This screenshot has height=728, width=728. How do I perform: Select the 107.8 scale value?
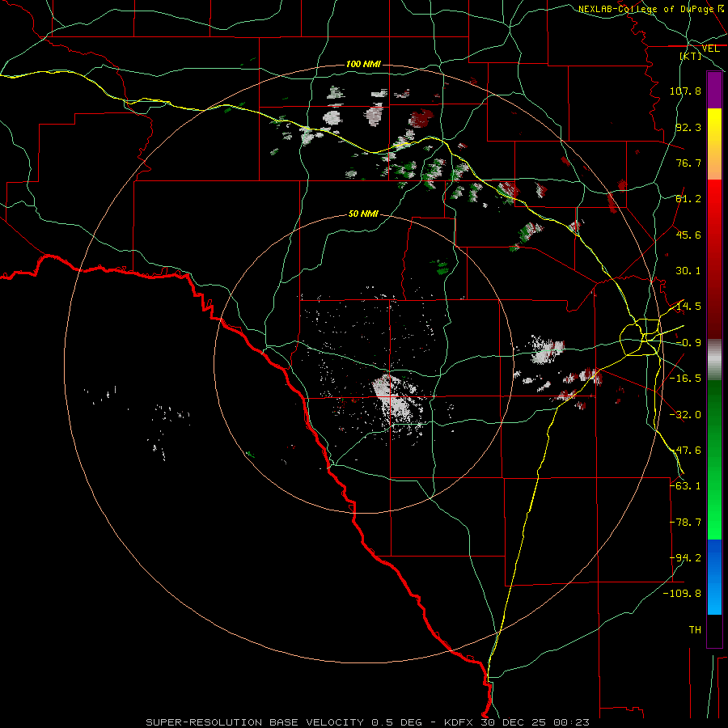[685, 91]
